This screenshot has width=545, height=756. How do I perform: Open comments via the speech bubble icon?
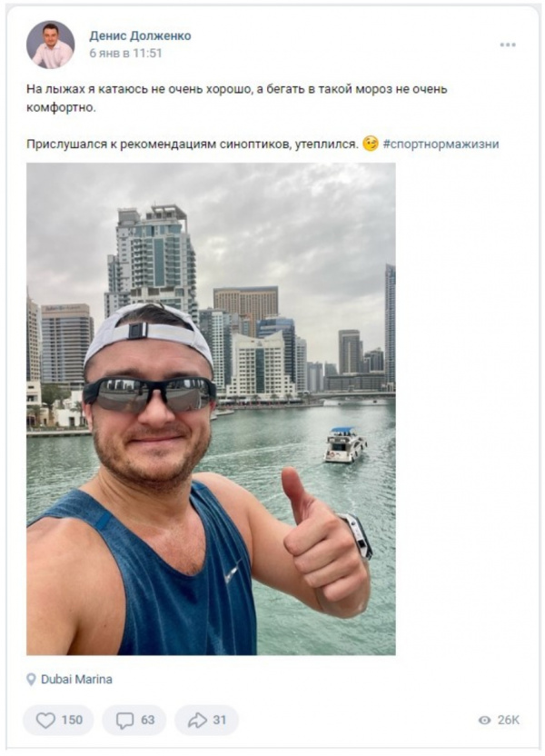tap(124, 721)
